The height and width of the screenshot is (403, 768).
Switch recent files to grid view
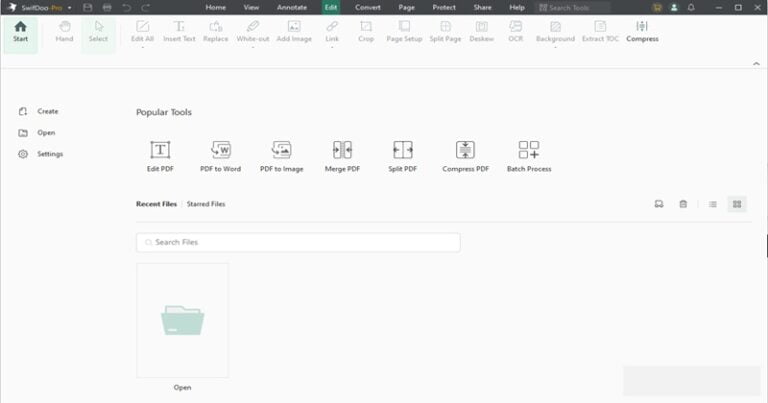click(x=737, y=204)
